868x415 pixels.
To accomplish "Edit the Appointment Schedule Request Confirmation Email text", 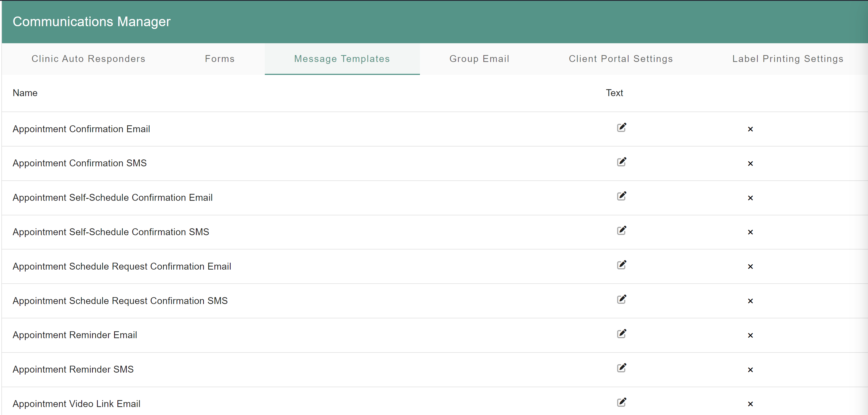I will coord(621,265).
